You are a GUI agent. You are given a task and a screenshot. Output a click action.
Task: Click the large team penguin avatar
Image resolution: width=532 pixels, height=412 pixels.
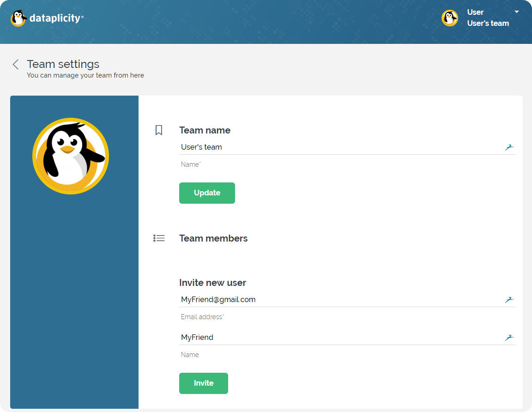click(71, 156)
